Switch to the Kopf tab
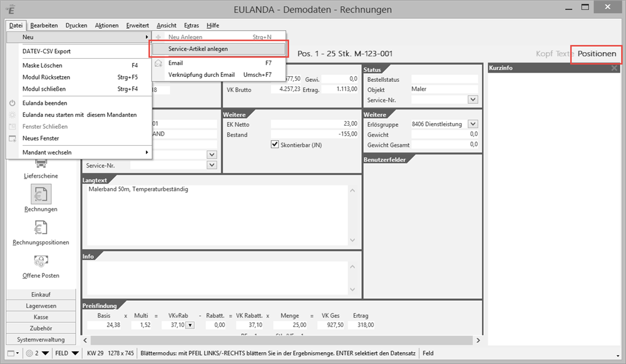The image size is (626, 364). coord(544,54)
